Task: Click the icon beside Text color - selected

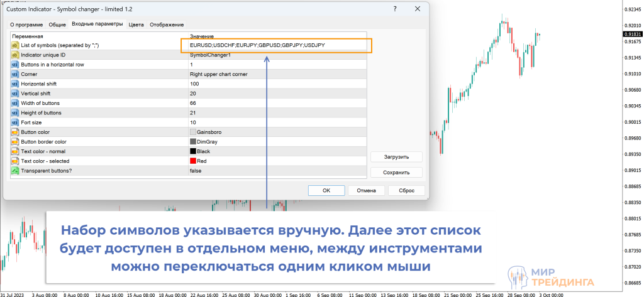Action: (15, 161)
